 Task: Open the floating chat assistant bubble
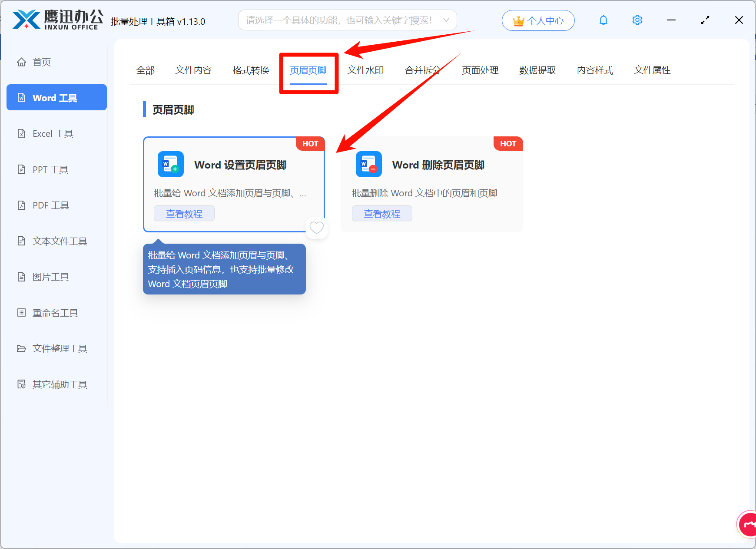(748, 524)
